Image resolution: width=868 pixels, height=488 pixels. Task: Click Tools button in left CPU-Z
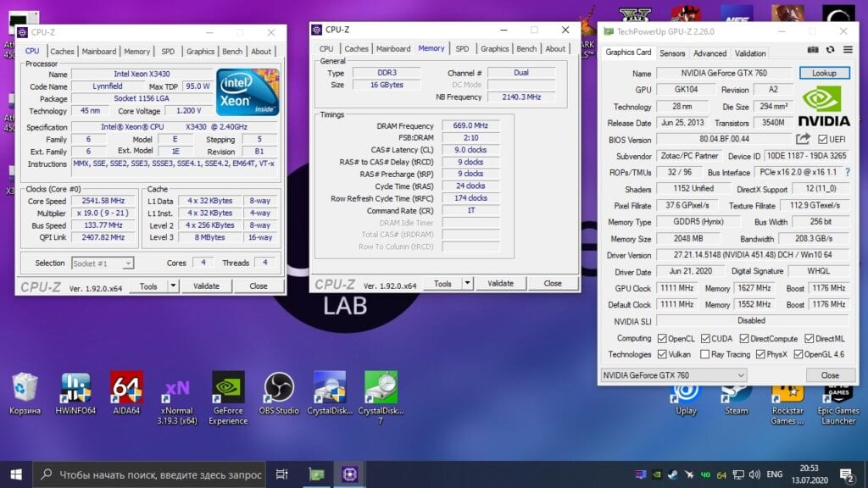point(148,286)
